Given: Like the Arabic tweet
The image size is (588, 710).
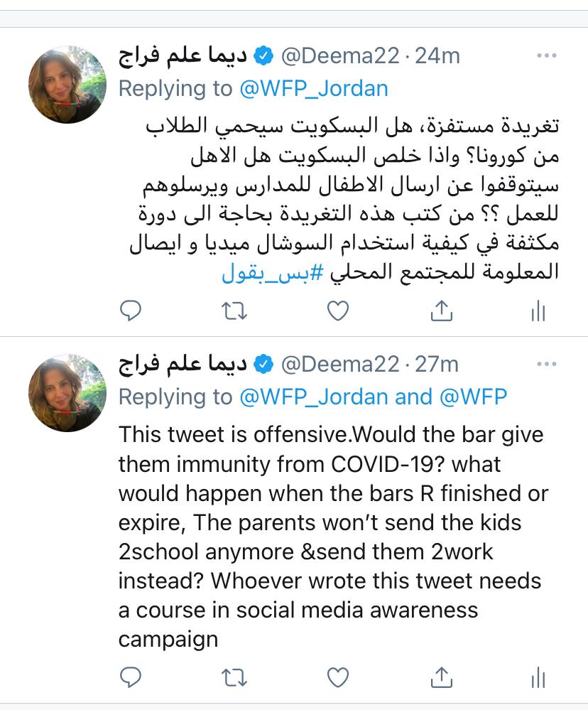Looking at the screenshot, I should (338, 310).
